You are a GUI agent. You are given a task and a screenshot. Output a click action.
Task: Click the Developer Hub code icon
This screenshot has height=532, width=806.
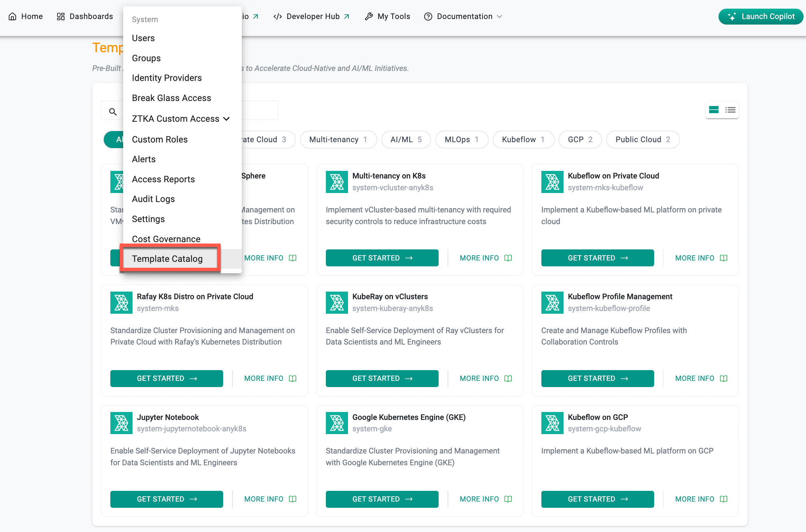277,17
